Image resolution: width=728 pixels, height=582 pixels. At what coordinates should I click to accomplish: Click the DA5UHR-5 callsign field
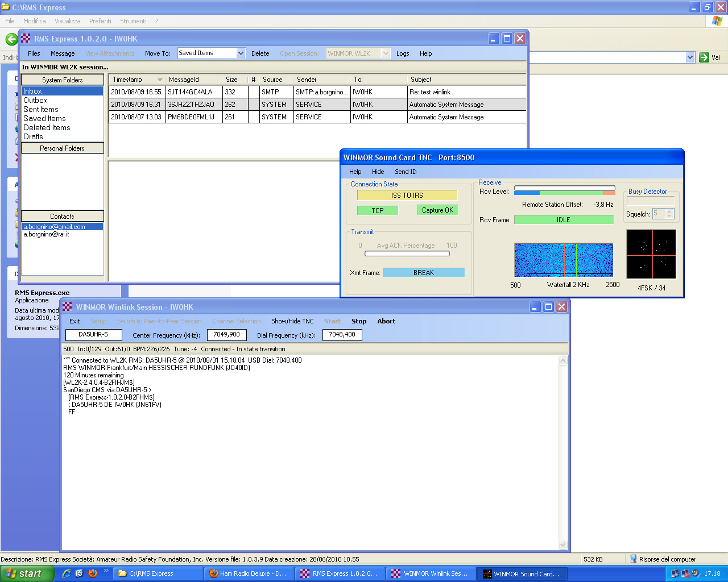tap(94, 335)
